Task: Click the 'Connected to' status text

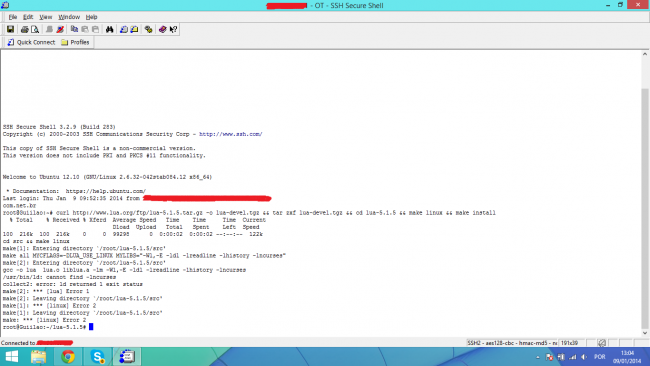Action: click(x=18, y=343)
